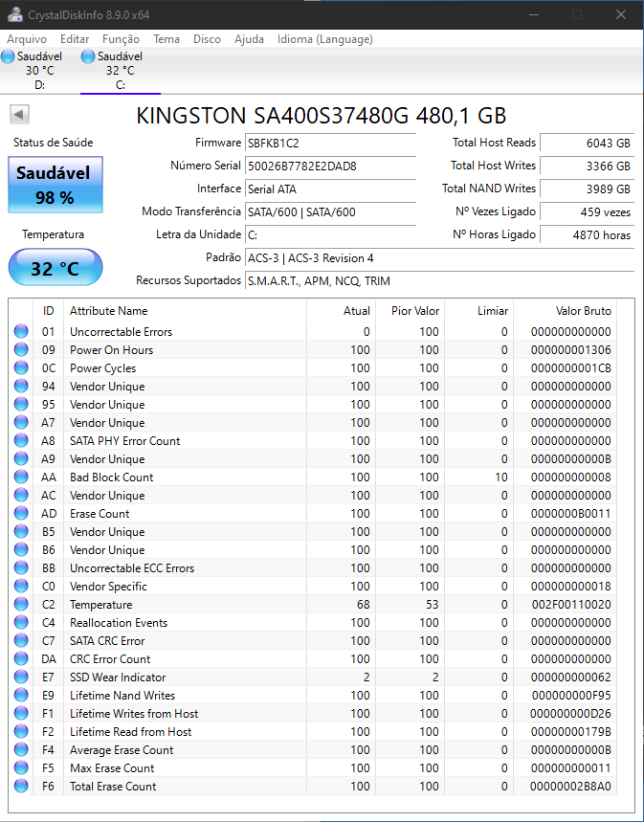Click status orb for Max Erase Count

(21, 767)
